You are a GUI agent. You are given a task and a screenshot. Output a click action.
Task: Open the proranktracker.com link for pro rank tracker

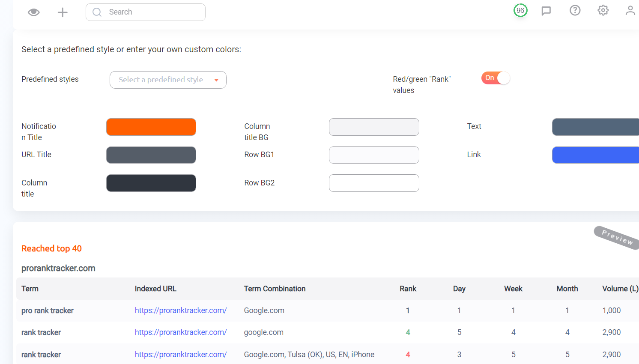click(x=181, y=310)
